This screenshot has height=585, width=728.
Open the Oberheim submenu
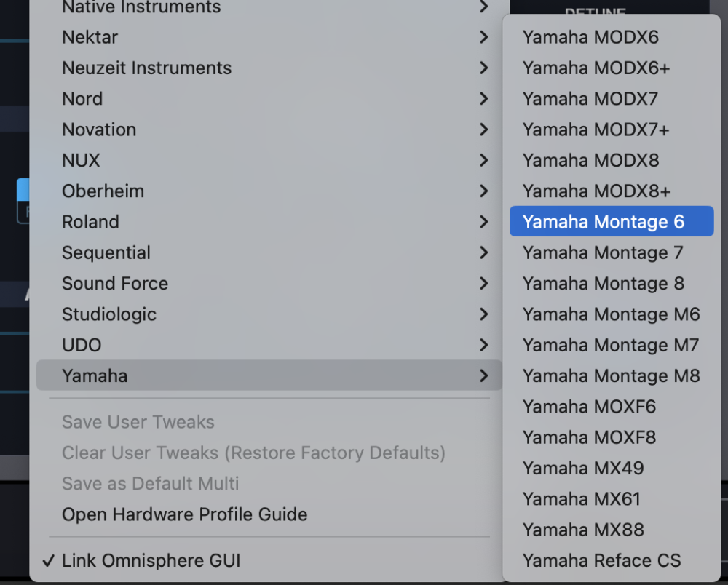(103, 191)
